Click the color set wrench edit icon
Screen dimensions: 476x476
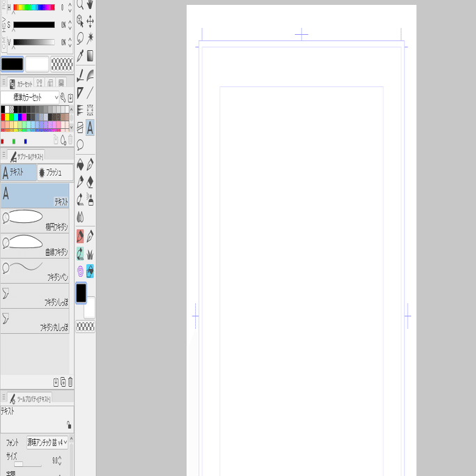(x=63, y=98)
